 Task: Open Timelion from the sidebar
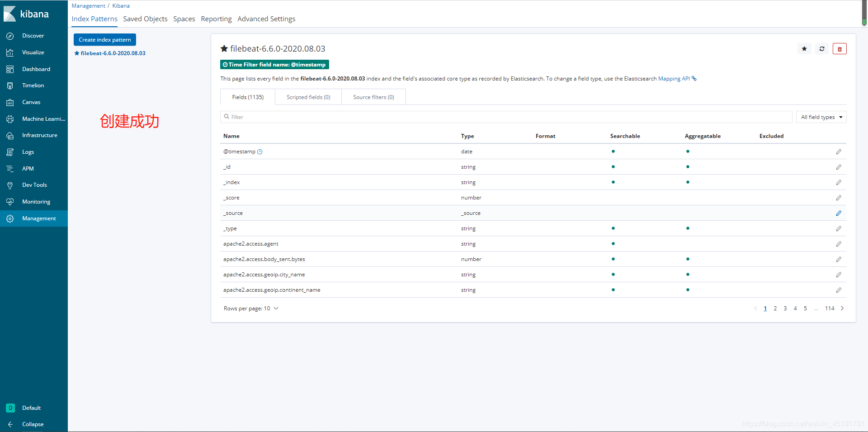click(x=33, y=85)
